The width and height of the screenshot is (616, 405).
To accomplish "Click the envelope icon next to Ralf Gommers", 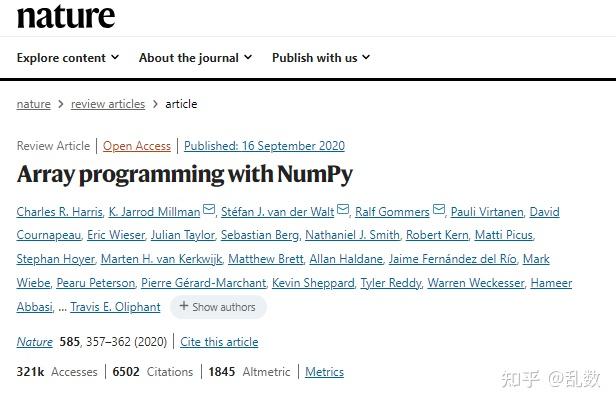I will 438,209.
